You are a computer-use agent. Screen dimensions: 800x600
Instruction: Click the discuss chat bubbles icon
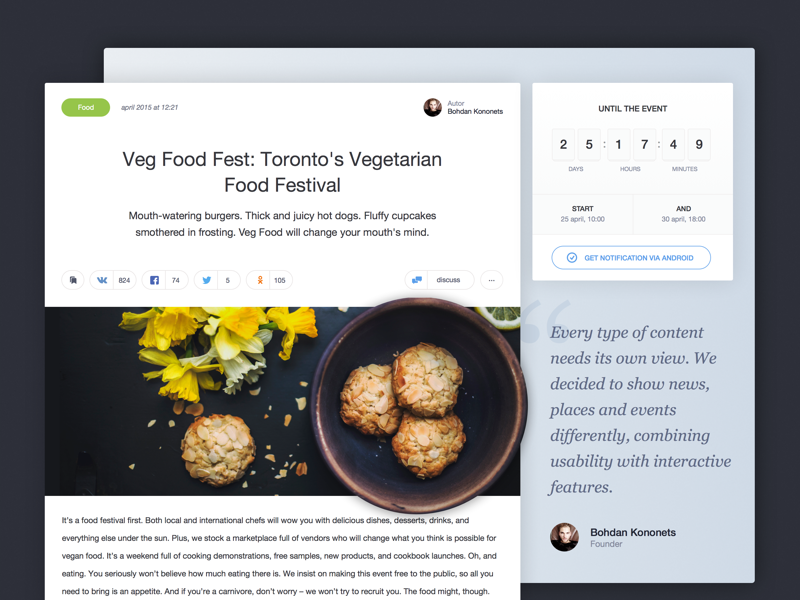pyautogui.click(x=417, y=280)
